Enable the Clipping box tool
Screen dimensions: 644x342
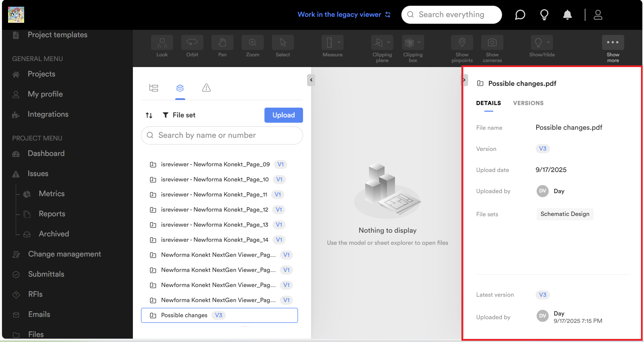pyautogui.click(x=409, y=43)
